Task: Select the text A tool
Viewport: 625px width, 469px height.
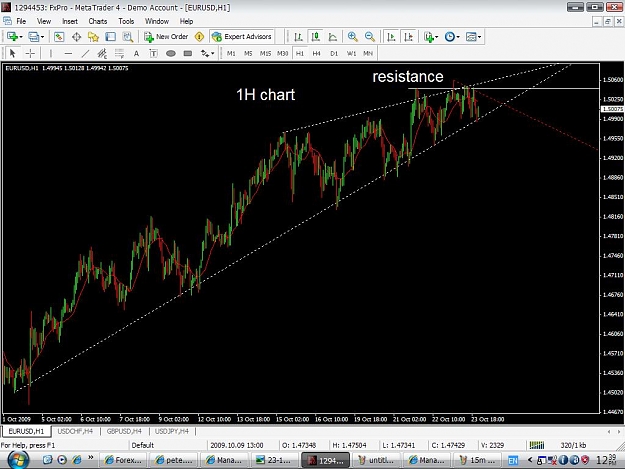Action: (136, 53)
